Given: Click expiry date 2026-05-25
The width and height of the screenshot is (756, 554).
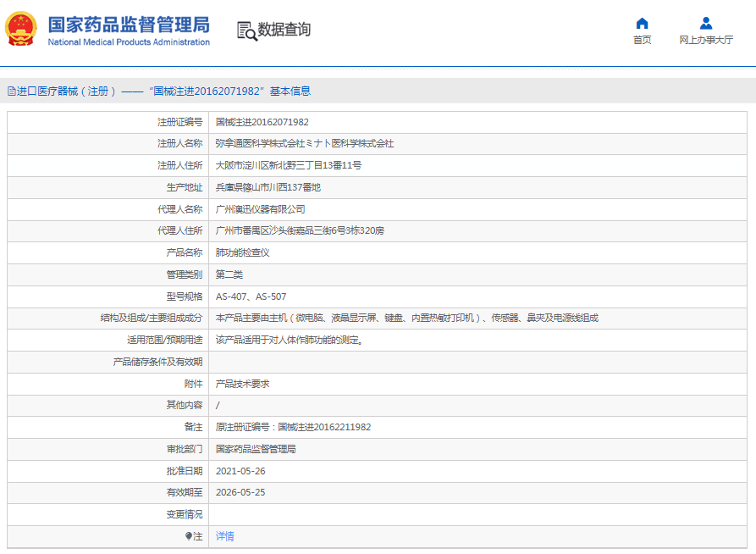Looking at the screenshot, I should coord(240,492).
